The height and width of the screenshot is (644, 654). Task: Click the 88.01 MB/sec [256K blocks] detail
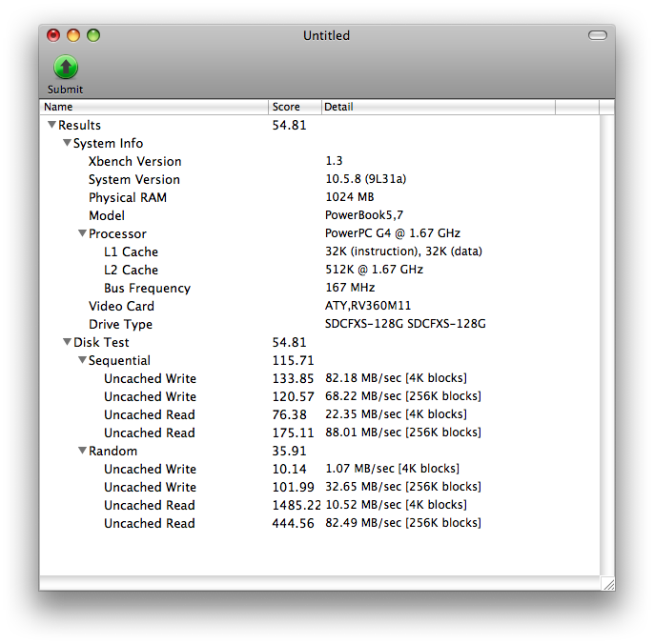(x=403, y=433)
